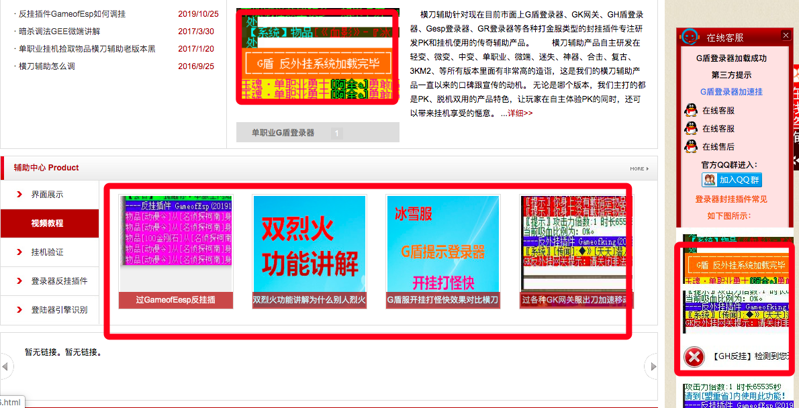
Task: Click slide number 1 indicator of the slideshow
Action: (336, 133)
